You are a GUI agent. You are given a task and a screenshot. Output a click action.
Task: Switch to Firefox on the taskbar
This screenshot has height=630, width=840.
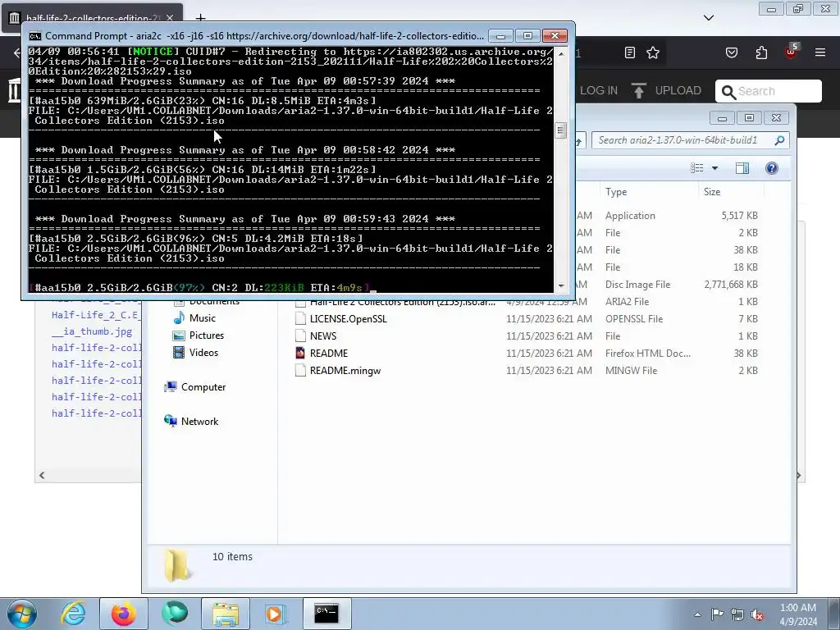click(123, 614)
